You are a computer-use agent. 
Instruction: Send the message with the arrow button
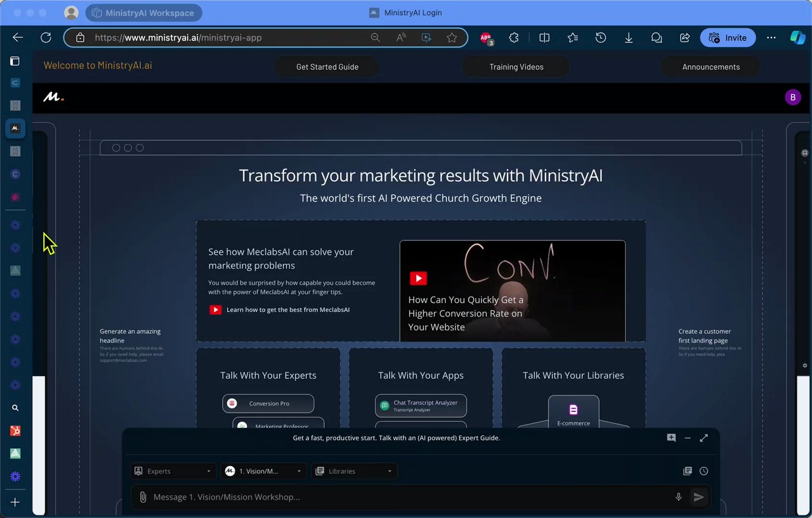pyautogui.click(x=698, y=497)
